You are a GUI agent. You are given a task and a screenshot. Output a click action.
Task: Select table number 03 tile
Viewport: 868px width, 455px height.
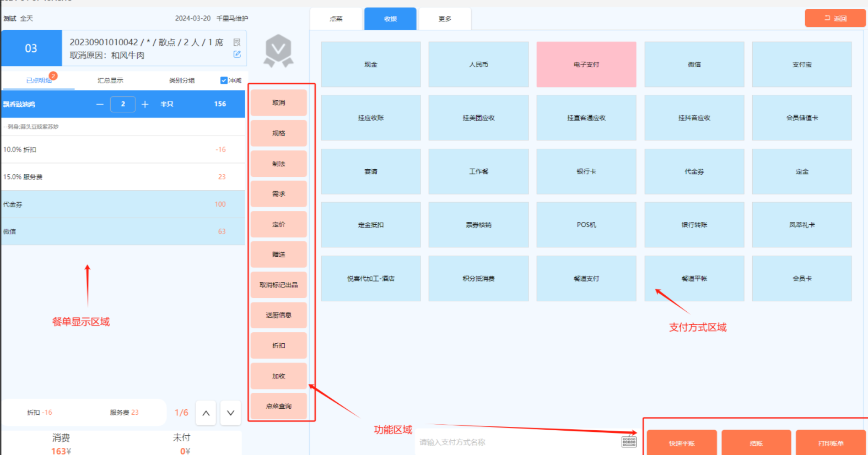[31, 48]
